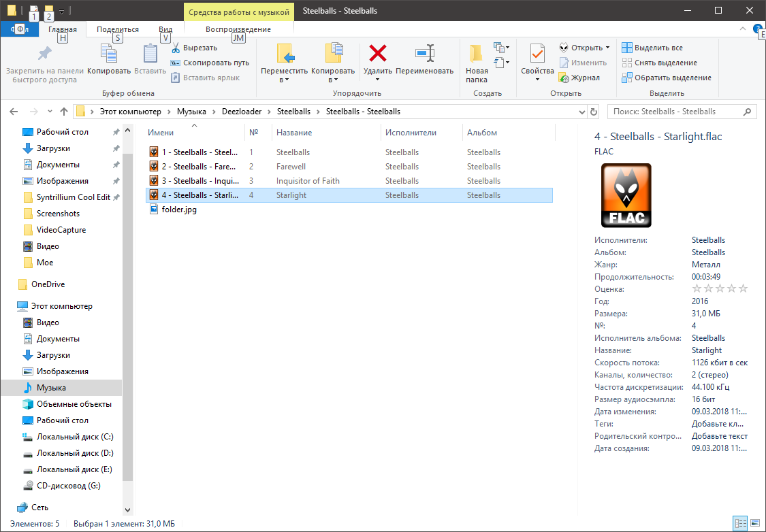Click the Back navigation arrow
Screen dimensions: 766x532
point(14,112)
